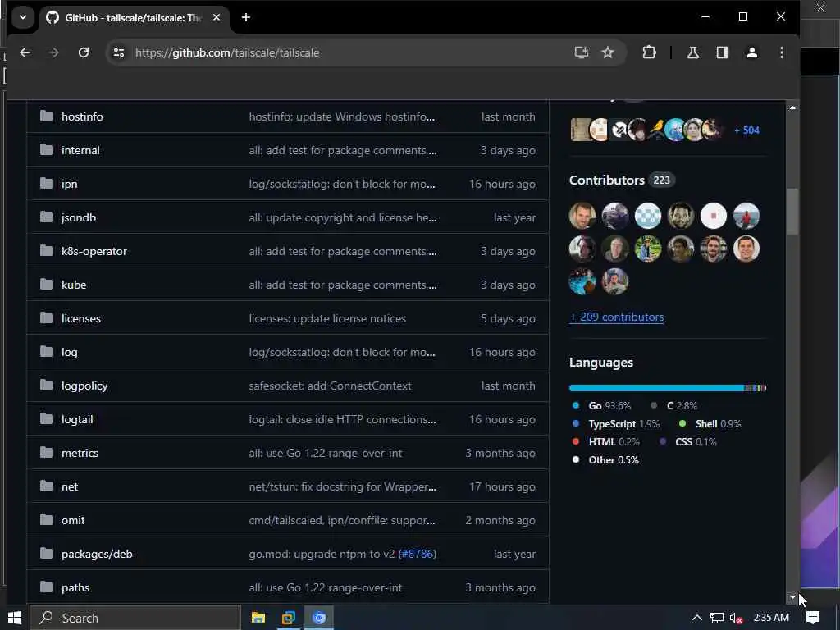Open the Chrome profile icon
840x630 pixels.
click(x=752, y=52)
